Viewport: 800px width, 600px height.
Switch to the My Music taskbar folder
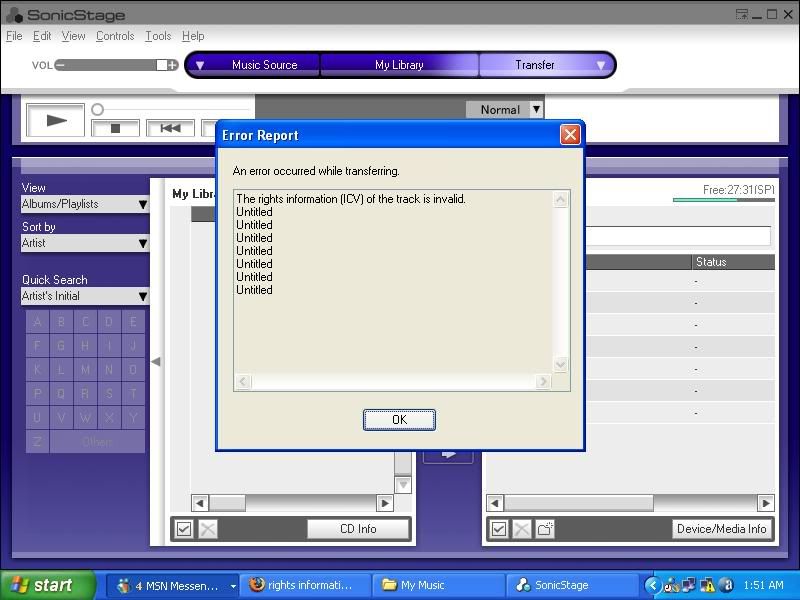pos(439,585)
